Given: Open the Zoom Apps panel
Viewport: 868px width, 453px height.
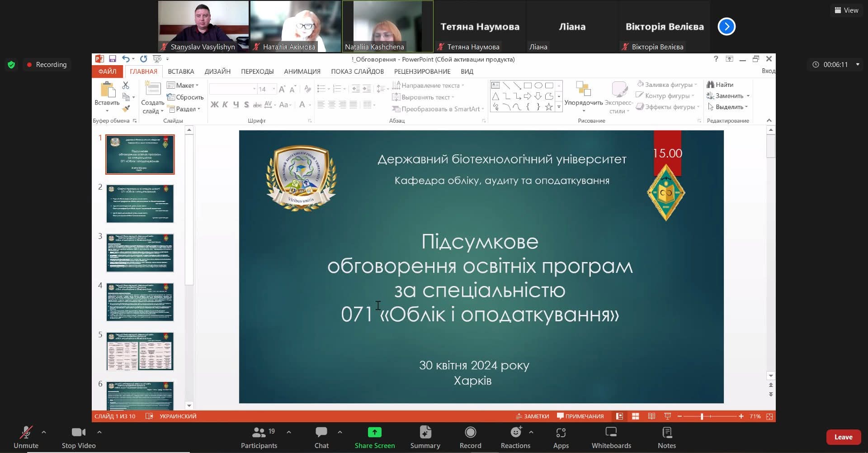Looking at the screenshot, I should [x=561, y=437].
